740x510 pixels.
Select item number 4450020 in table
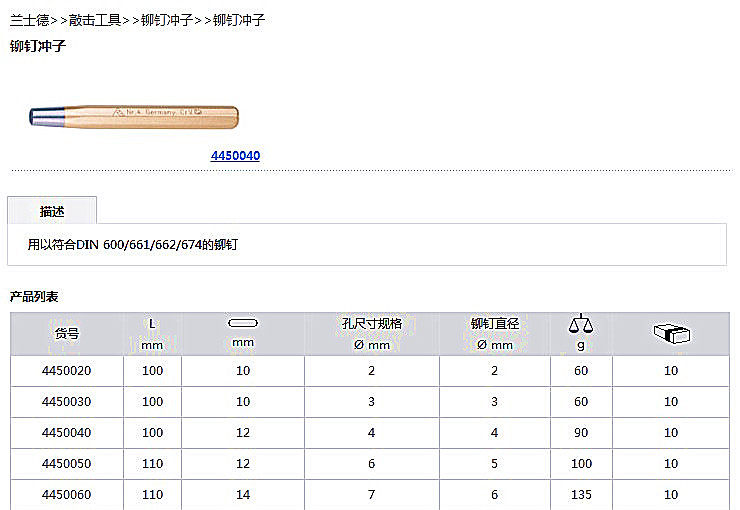click(x=66, y=371)
